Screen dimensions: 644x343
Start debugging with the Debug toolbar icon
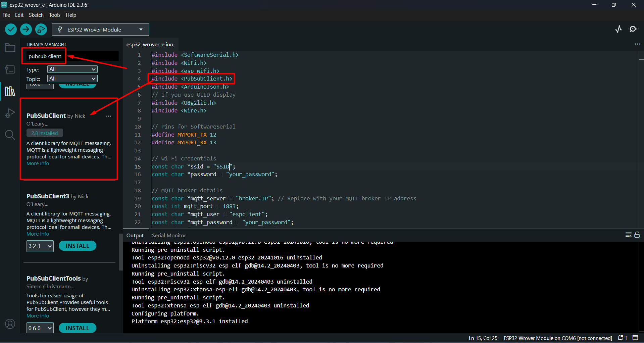tap(41, 30)
